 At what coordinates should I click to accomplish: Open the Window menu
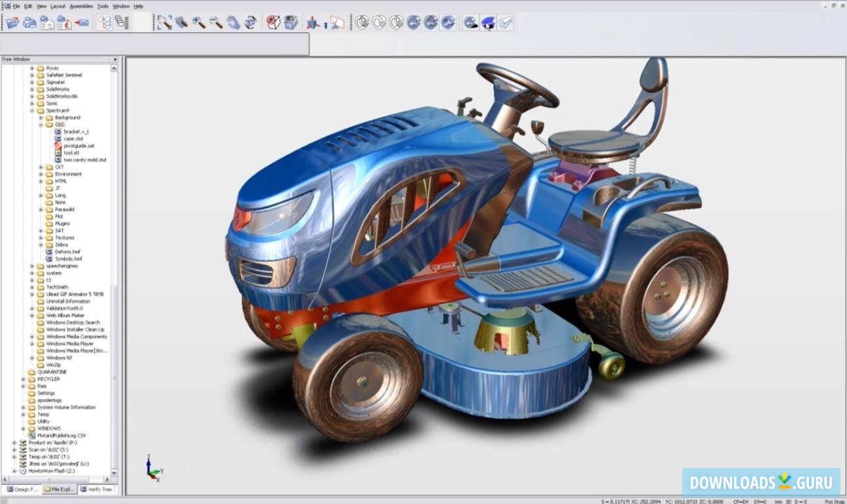click(121, 5)
